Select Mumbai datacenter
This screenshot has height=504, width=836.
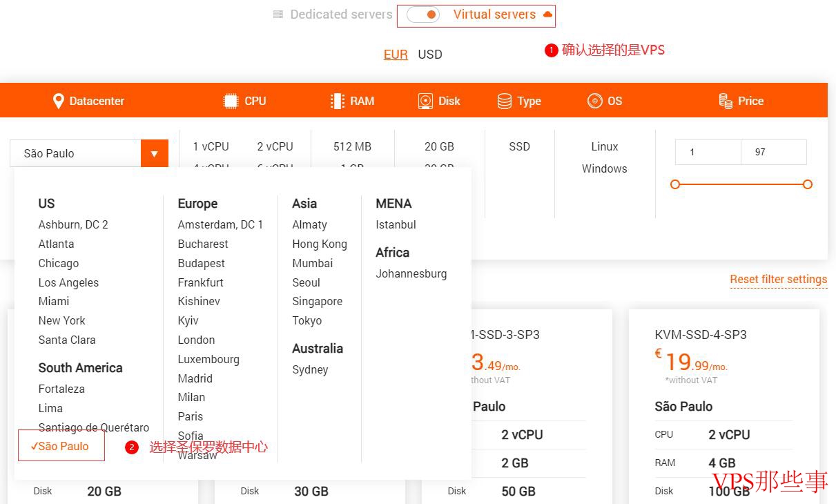(x=312, y=263)
